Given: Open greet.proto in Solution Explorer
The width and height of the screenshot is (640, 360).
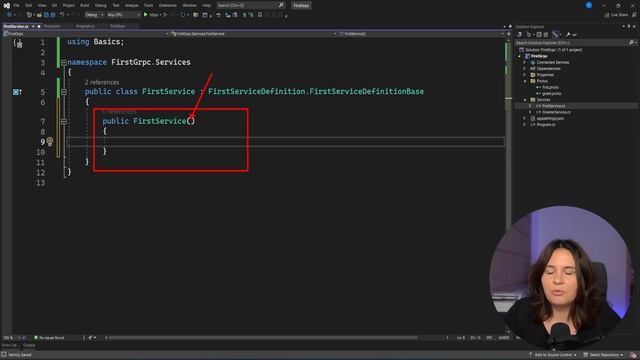Looking at the screenshot, I should point(551,93).
